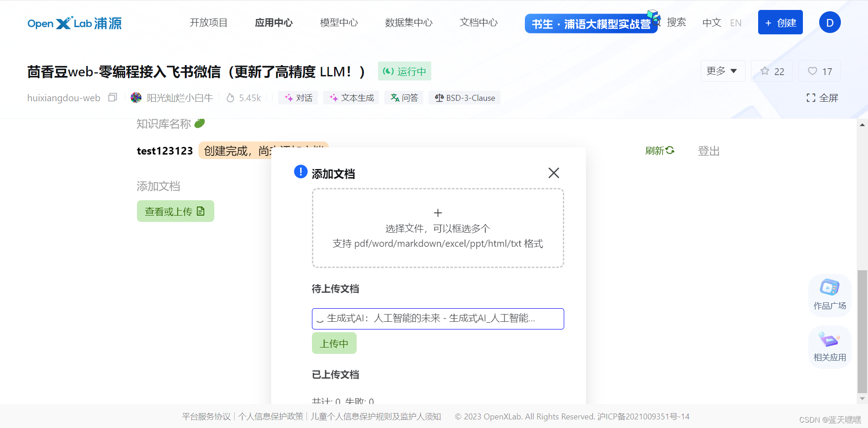Viewport: 868px width, 428px height.
Task: Click the OpenXLab 浦源 logo
Action: tap(75, 23)
